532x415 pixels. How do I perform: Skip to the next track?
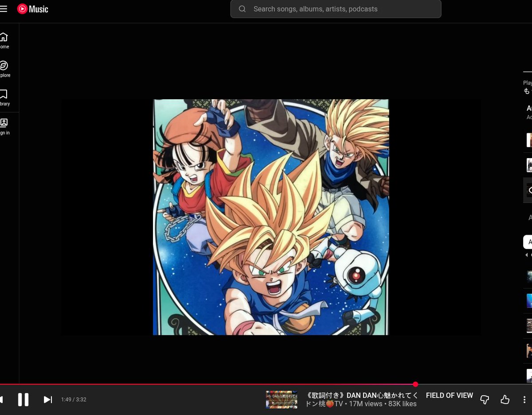(47, 399)
